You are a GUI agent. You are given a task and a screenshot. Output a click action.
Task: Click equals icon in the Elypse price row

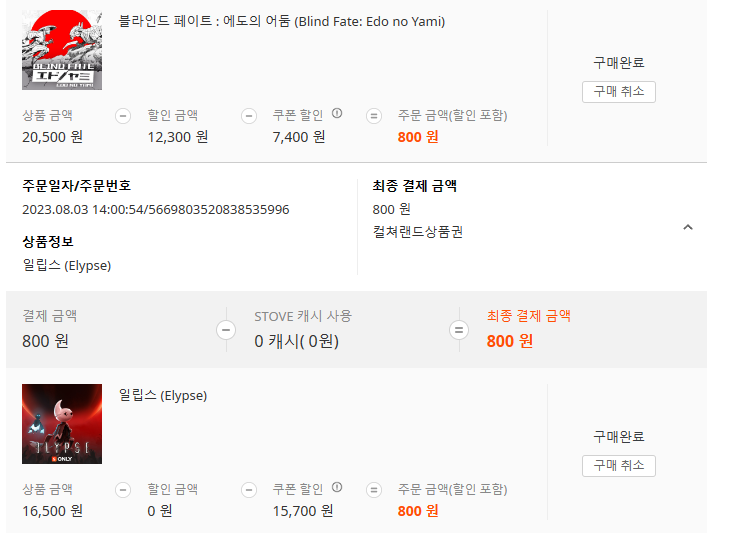374,490
